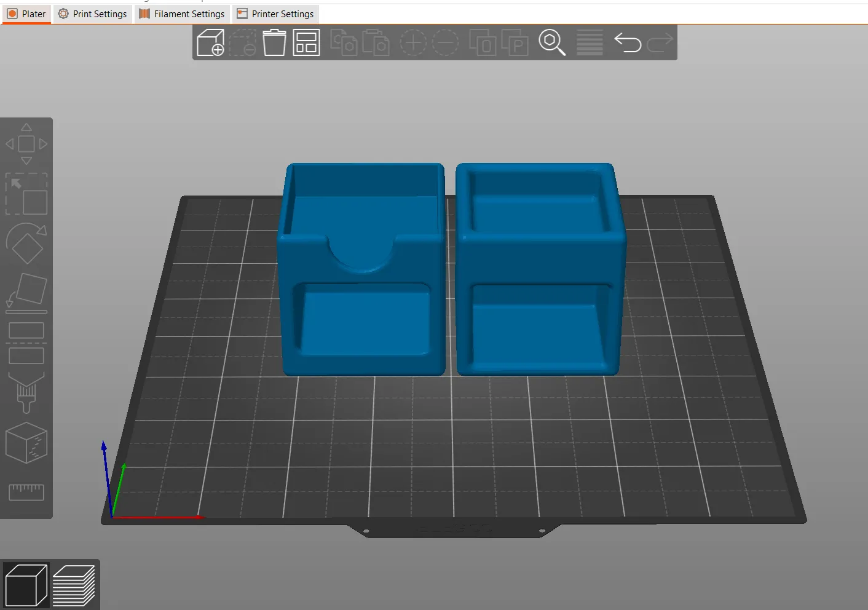The image size is (868, 610).
Task: Open the Printer Settings tab
Action: [275, 14]
